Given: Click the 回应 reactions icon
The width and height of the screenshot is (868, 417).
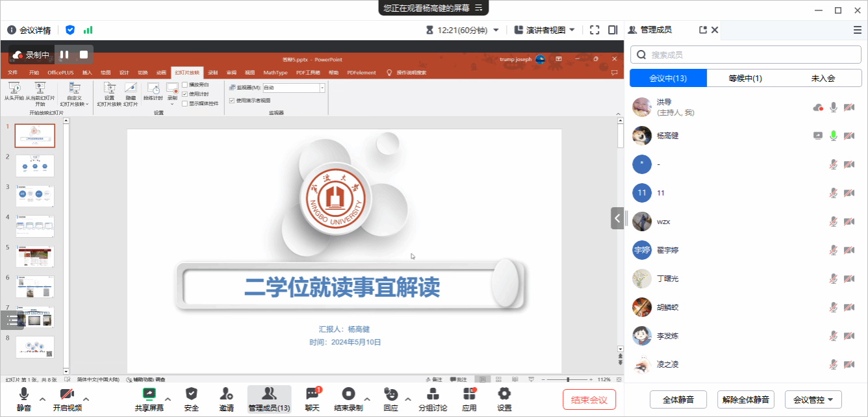Looking at the screenshot, I should tap(390, 394).
